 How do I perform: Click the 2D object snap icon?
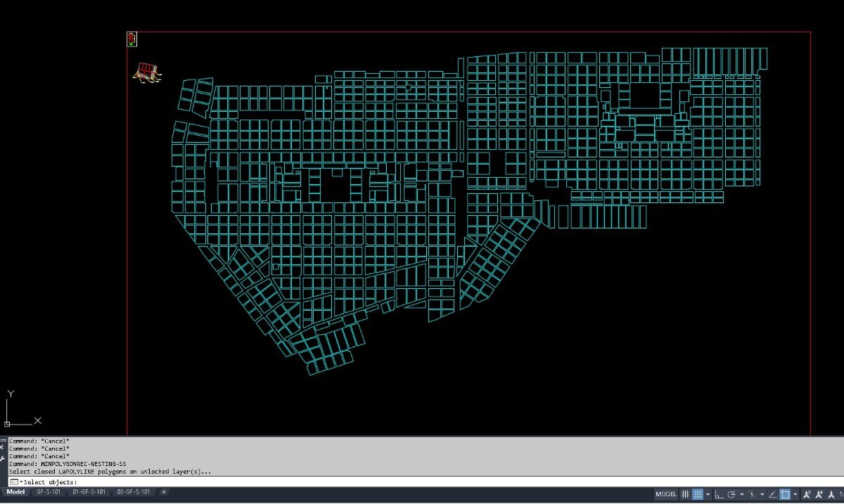click(x=785, y=494)
